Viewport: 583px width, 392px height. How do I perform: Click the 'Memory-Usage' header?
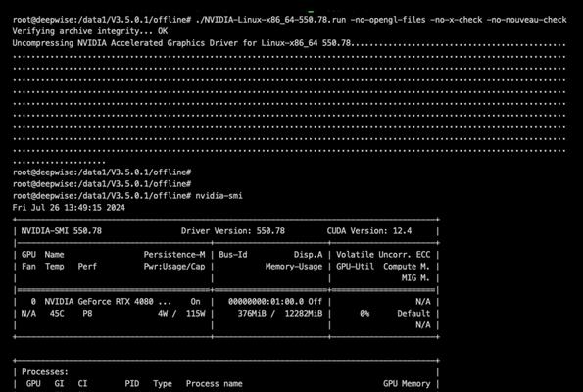click(294, 267)
